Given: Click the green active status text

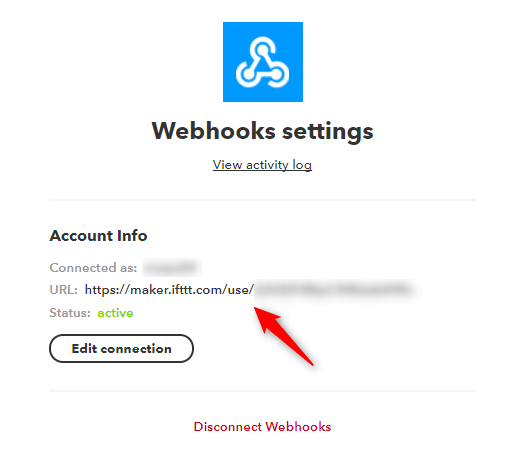Looking at the screenshot, I should [x=115, y=313].
